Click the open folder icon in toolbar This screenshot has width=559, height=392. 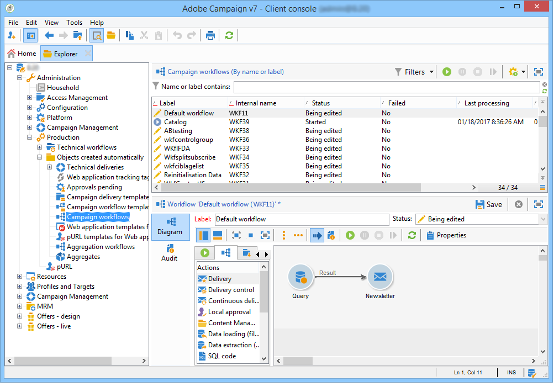coord(111,36)
